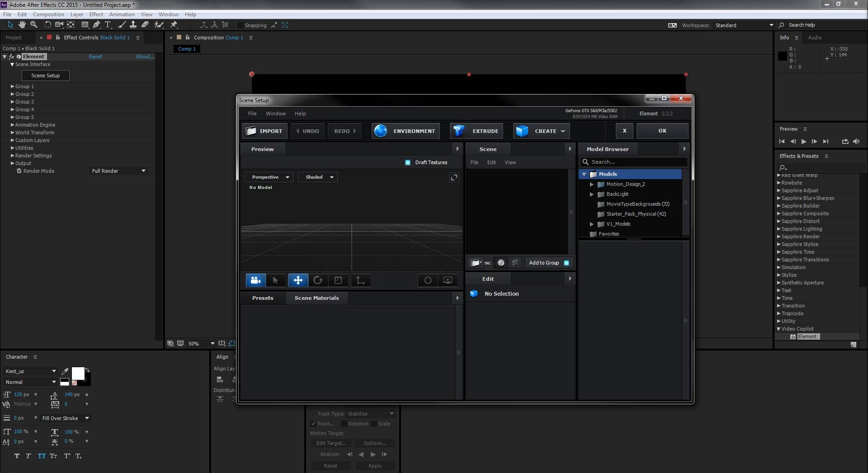Select the Rectangle shape tool
868x473 pixels.
pos(85,25)
